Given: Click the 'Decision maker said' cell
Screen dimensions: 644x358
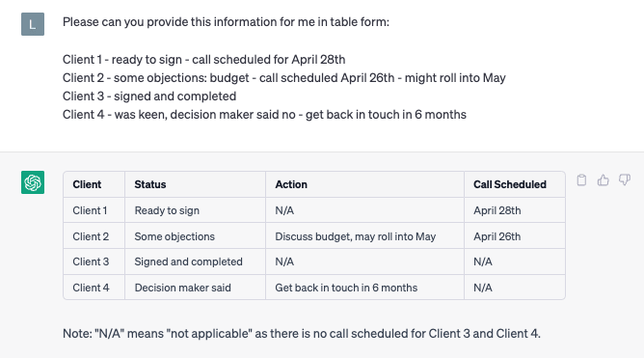Looking at the screenshot, I should click(x=195, y=288).
